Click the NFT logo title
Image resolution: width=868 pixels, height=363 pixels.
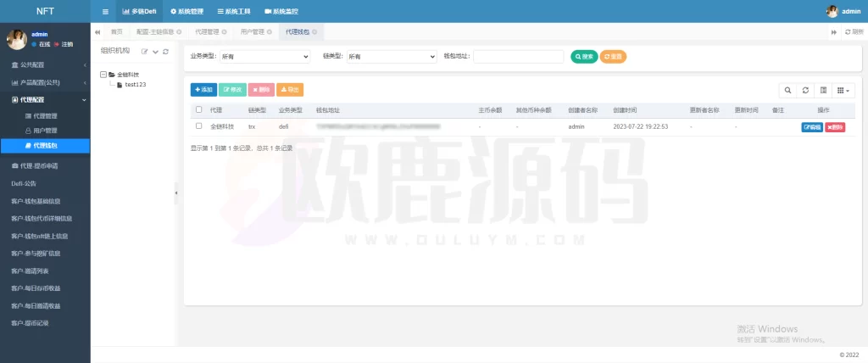[x=45, y=11]
